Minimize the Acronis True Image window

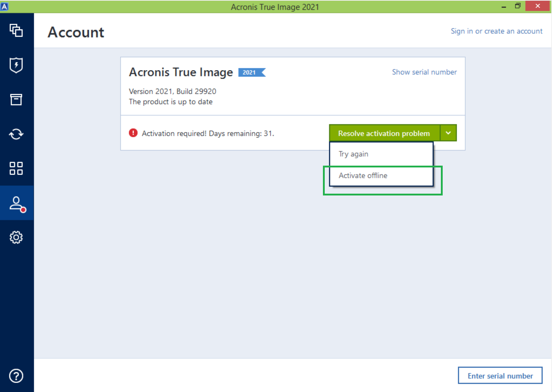[504, 6]
